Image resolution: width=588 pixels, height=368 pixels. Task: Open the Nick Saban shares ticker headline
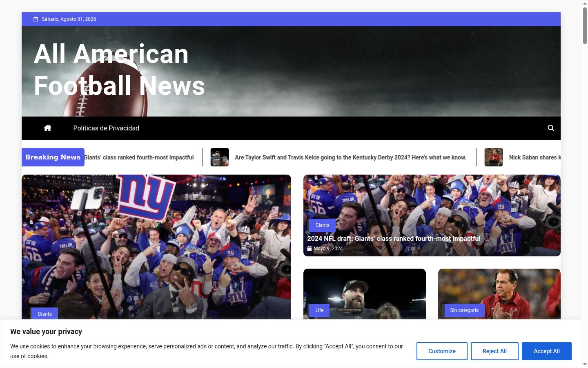[535, 157]
